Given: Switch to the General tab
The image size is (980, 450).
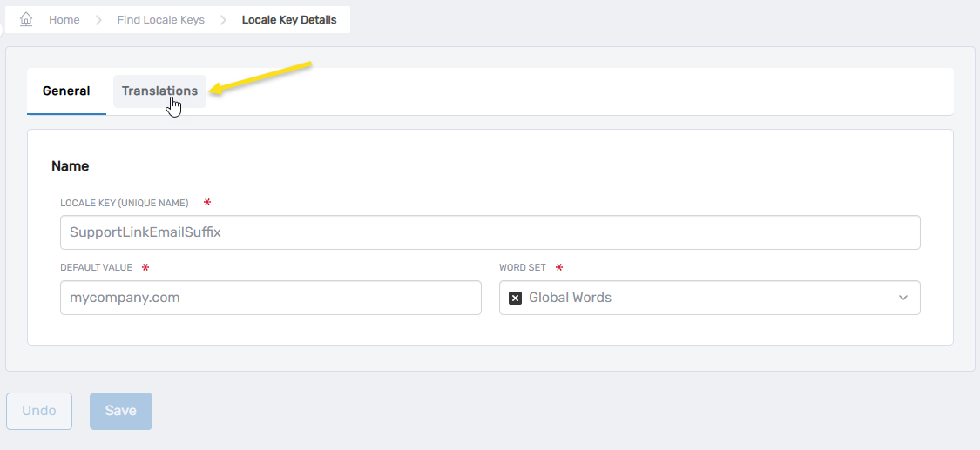Looking at the screenshot, I should pos(66,91).
